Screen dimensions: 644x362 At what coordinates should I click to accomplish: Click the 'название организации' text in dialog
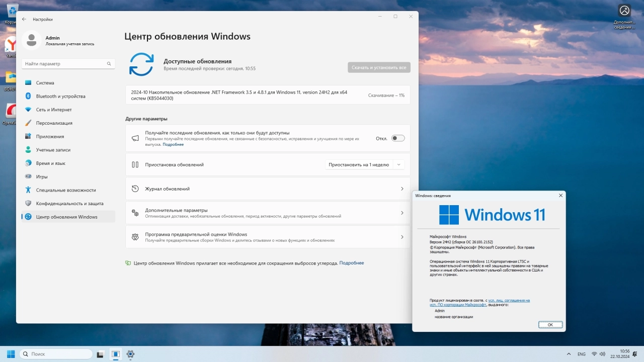[x=454, y=317]
